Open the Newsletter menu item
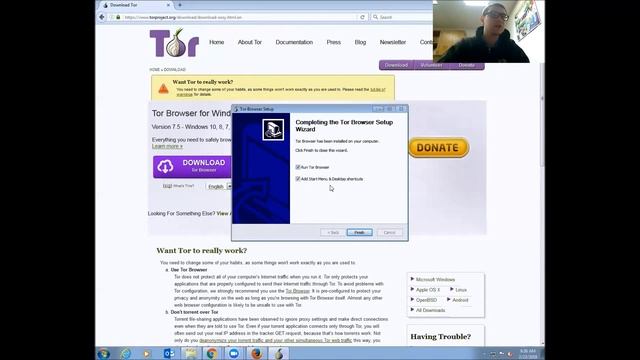Viewport: 640px width, 360px height. (393, 42)
